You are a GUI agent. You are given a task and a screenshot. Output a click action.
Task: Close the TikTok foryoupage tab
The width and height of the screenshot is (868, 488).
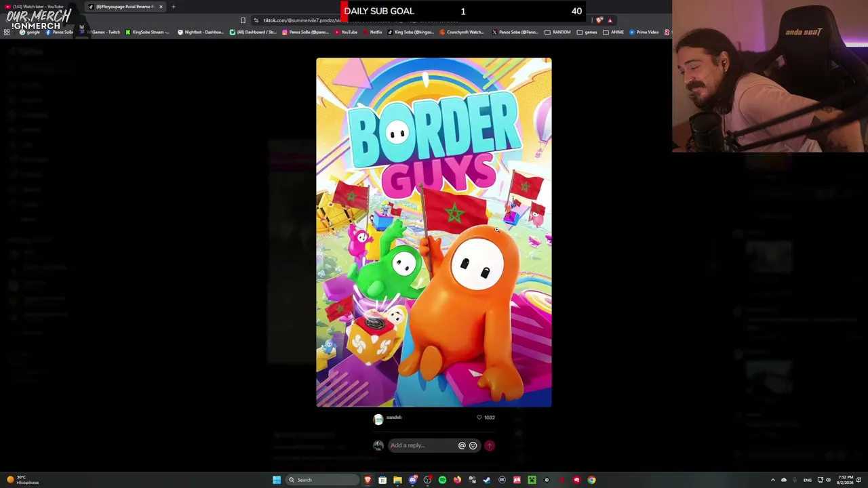[x=161, y=7]
